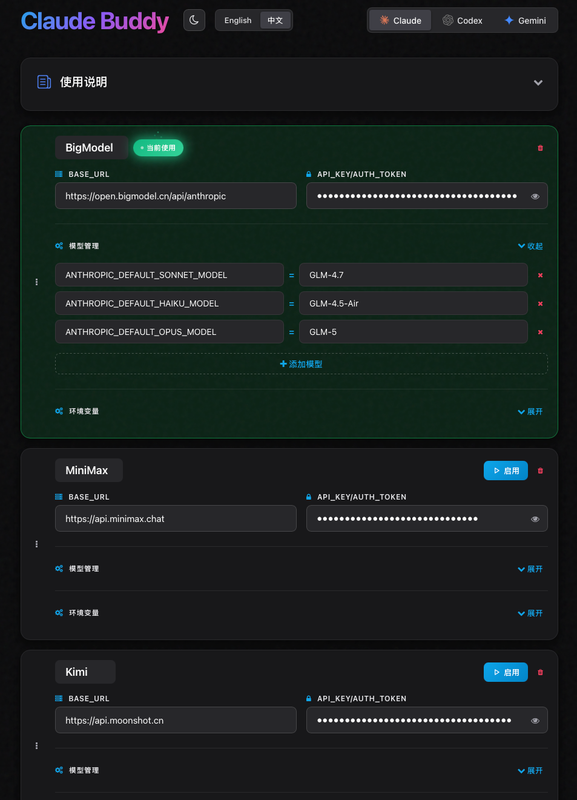Screen dimensions: 577x800
Task: Collapse BigModel 模型管理 with 收起
Action: (x=530, y=246)
